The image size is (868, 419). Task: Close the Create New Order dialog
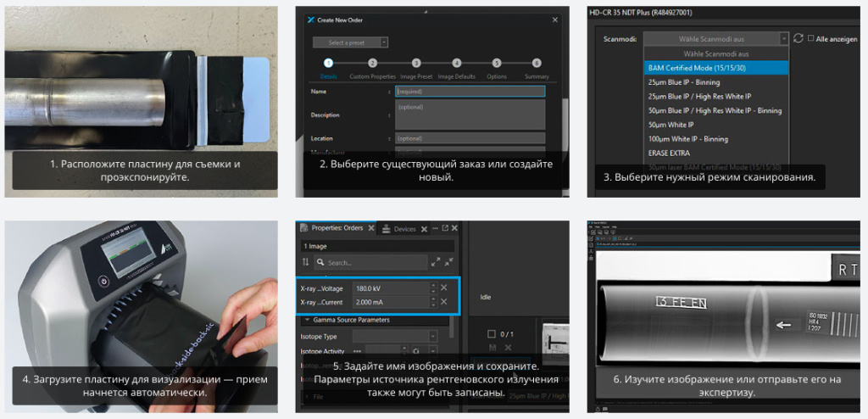point(555,20)
